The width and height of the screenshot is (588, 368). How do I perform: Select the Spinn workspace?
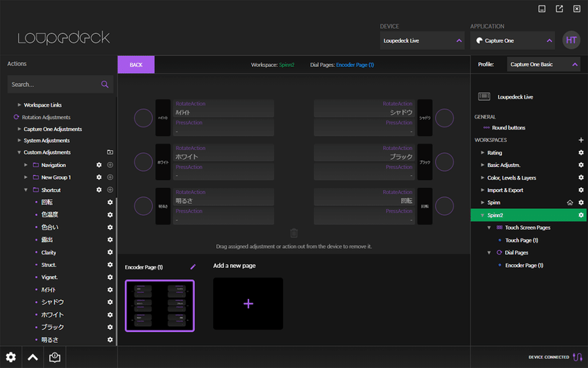pyautogui.click(x=493, y=203)
